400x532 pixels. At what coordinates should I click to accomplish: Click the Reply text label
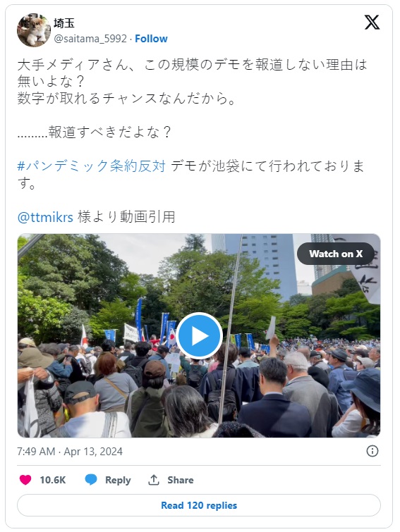118,480
